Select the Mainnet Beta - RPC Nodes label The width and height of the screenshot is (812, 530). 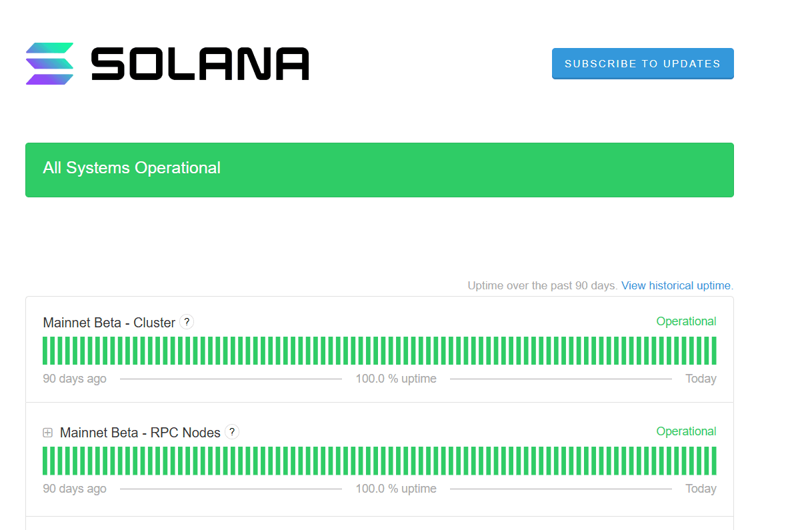(x=140, y=433)
